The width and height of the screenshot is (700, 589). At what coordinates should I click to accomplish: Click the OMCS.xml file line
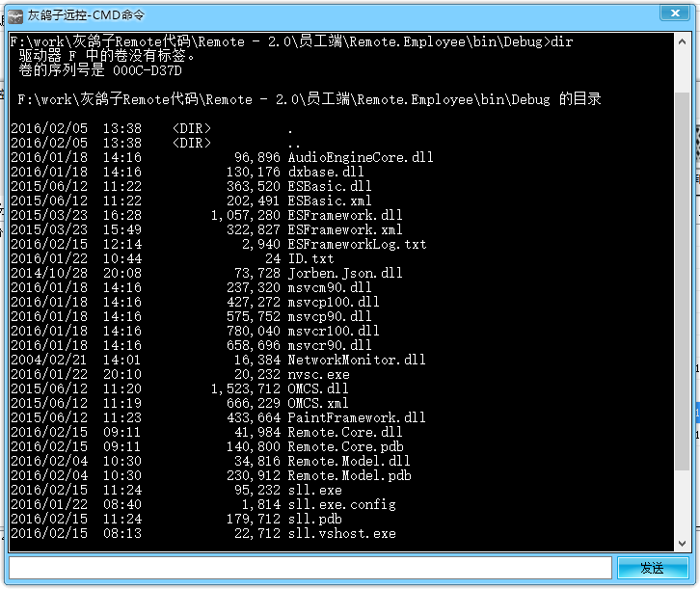318,403
